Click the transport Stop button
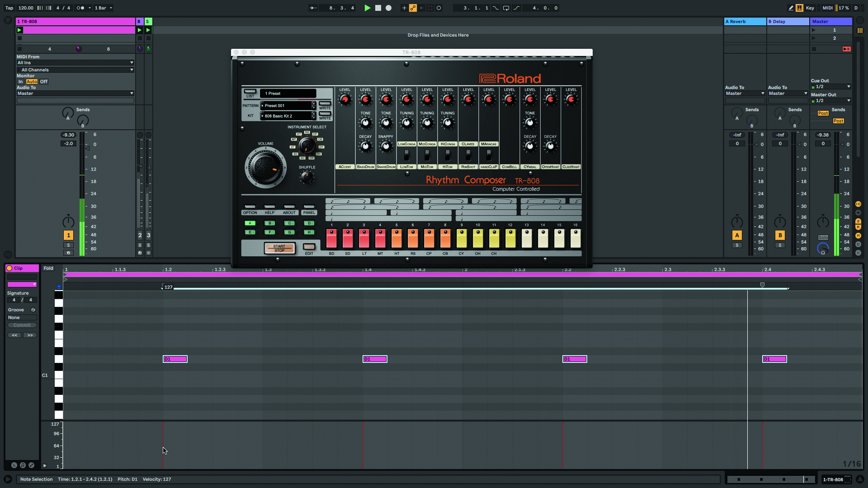This screenshot has height=488, width=868. click(x=378, y=8)
